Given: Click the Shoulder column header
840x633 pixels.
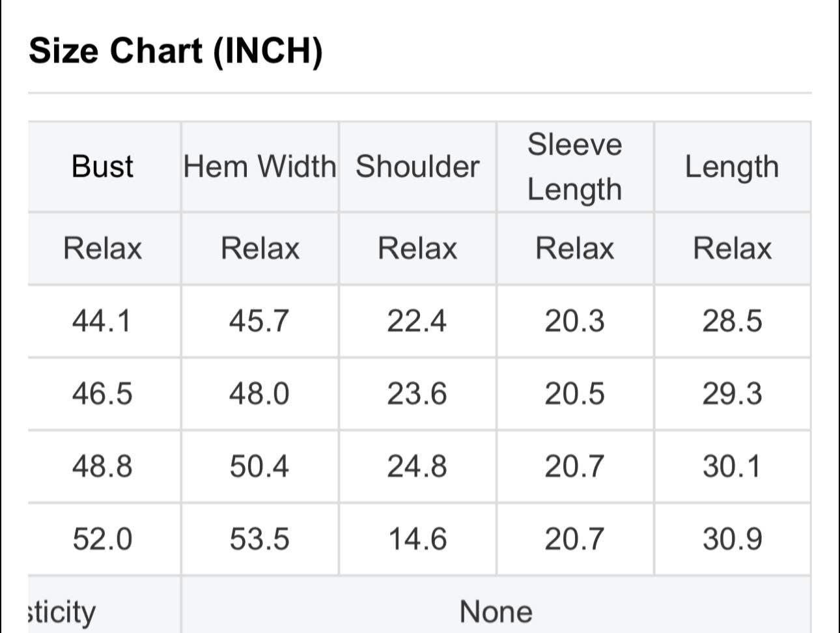Looking at the screenshot, I should tap(417, 166).
